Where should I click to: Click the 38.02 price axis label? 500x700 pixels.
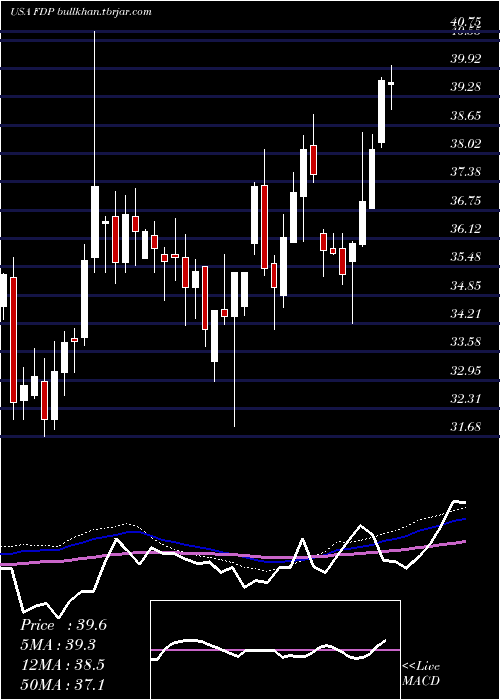pos(466,144)
